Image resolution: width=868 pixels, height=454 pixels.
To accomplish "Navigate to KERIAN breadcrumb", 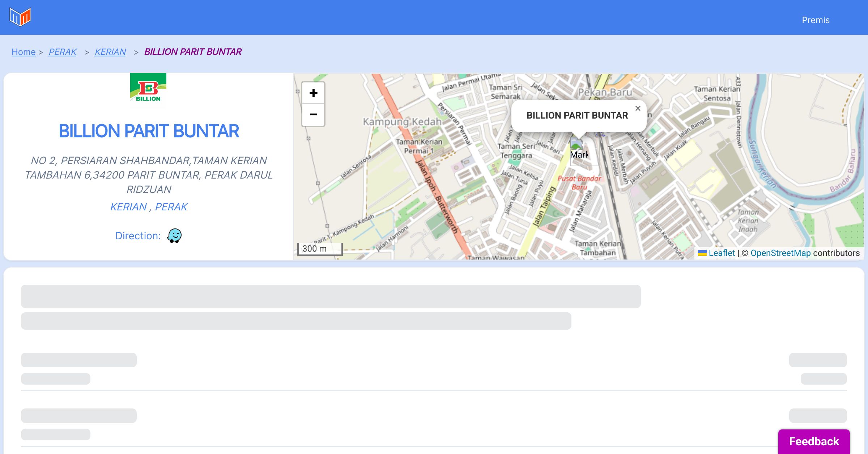I will [110, 52].
